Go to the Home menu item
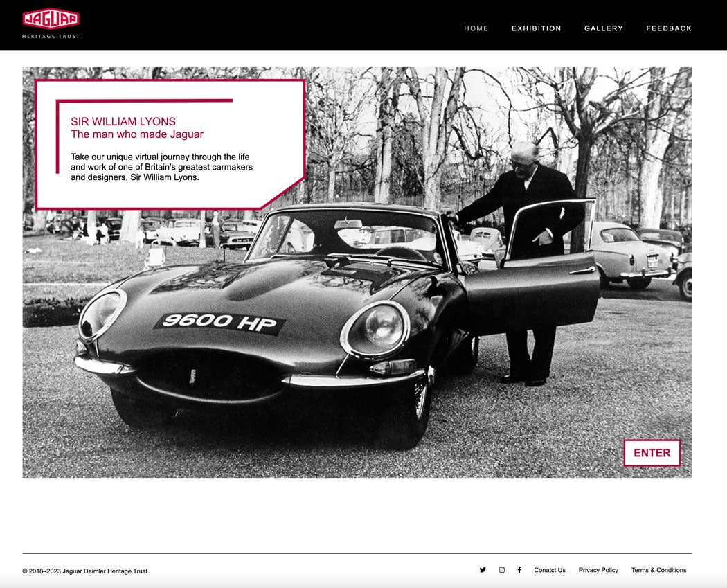 click(x=476, y=28)
